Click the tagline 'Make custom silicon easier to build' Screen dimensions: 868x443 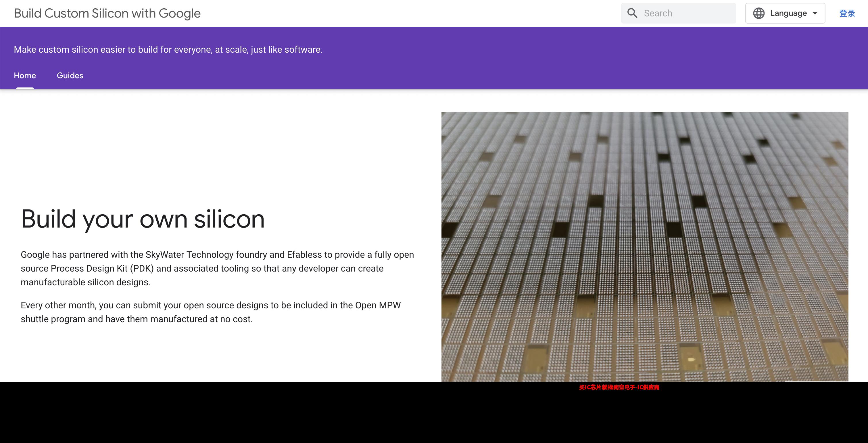(x=168, y=49)
